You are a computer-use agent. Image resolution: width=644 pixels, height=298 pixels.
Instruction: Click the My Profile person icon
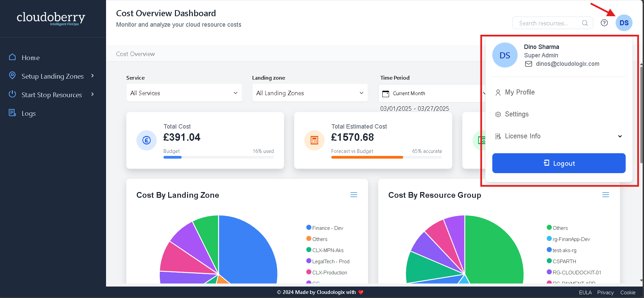[498, 92]
